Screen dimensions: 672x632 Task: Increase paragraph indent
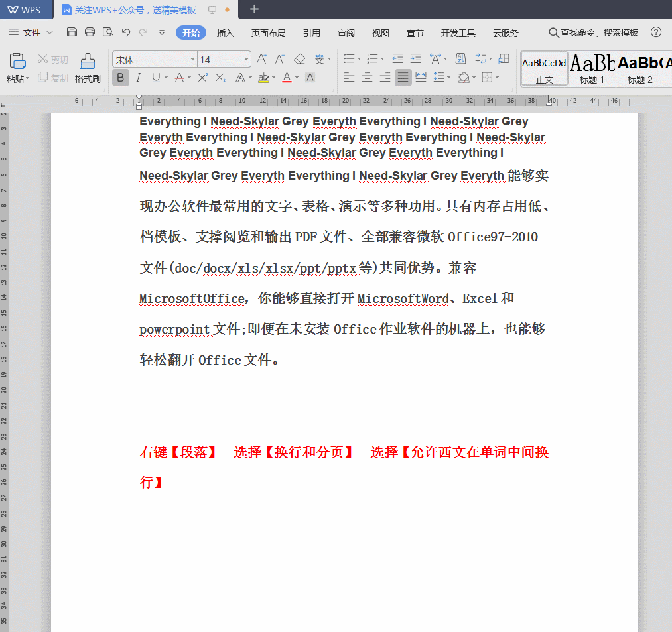tap(416, 59)
